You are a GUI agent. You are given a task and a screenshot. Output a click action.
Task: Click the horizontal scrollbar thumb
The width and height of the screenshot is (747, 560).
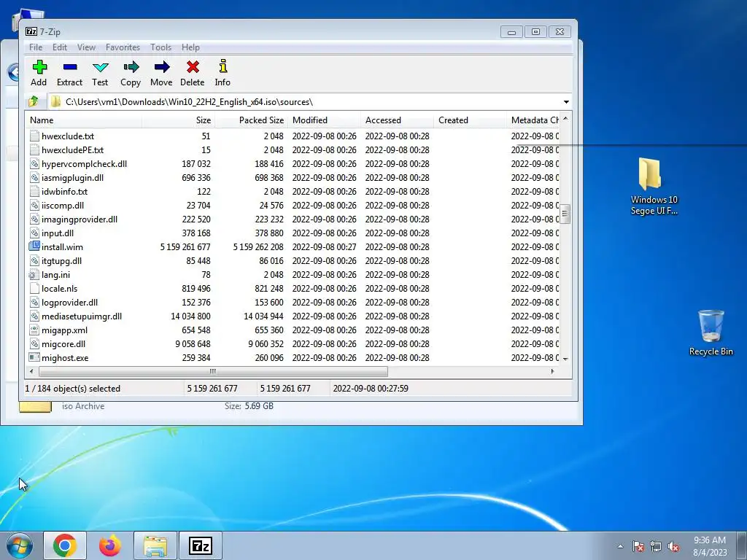(213, 371)
